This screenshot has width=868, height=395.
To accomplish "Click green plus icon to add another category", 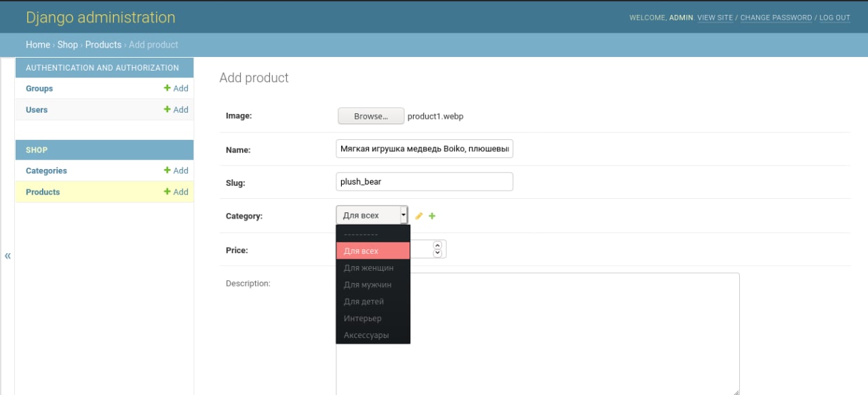I will [432, 216].
